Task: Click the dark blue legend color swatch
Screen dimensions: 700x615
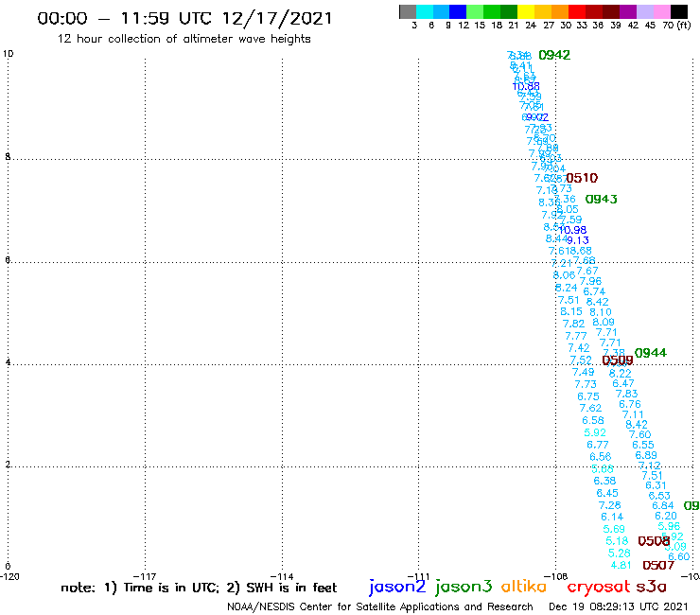Action: tap(458, 11)
